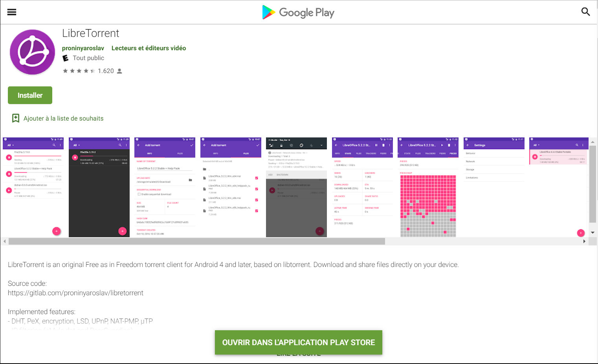Click the reviewers person icon

(x=119, y=71)
